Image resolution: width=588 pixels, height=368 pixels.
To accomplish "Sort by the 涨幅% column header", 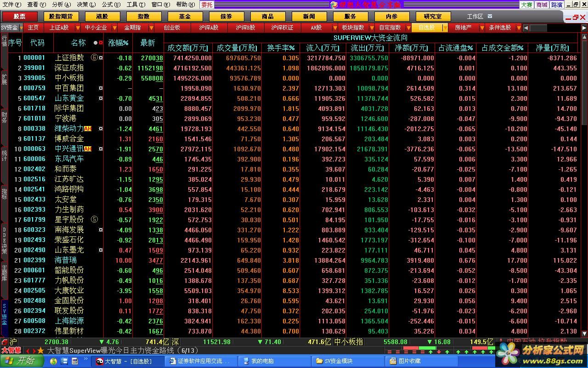I will tap(119, 43).
